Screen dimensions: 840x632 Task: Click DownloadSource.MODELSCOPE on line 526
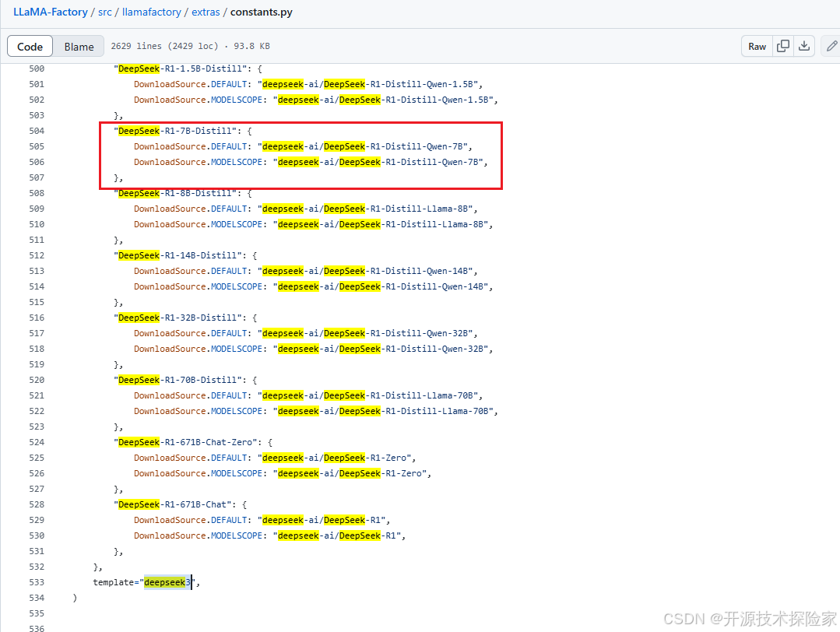click(x=199, y=473)
